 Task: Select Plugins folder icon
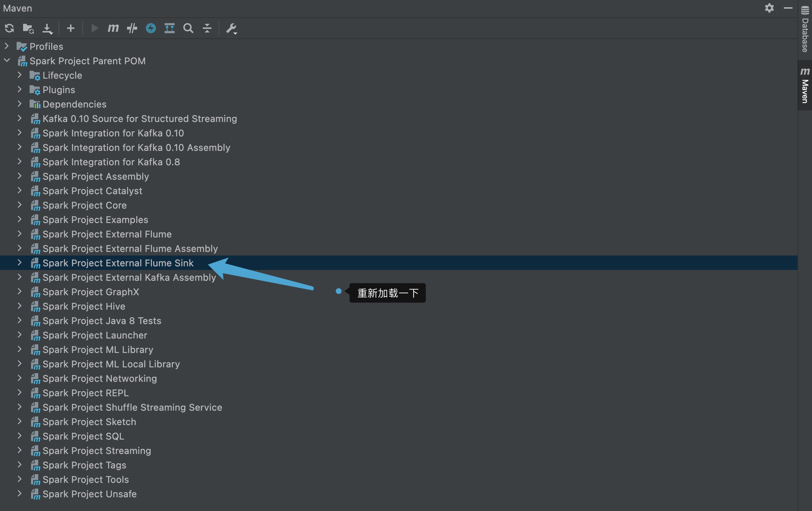point(35,90)
